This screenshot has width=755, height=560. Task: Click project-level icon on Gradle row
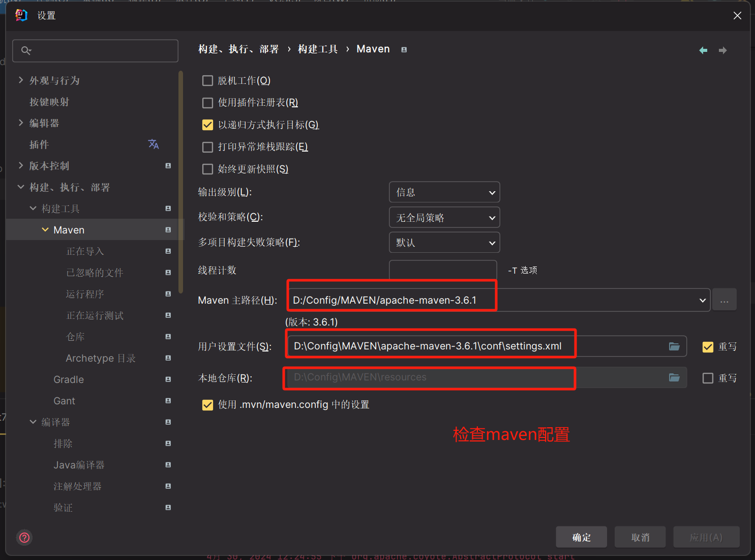click(x=168, y=379)
